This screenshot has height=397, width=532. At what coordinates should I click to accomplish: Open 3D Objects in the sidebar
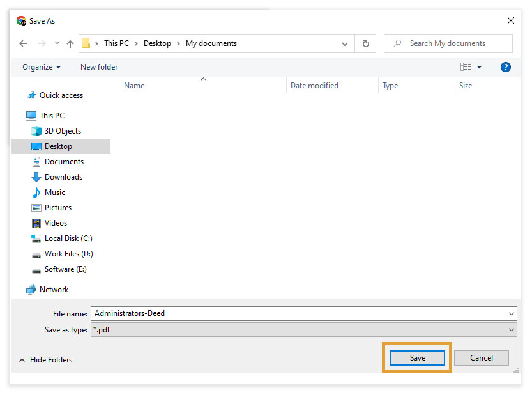tap(63, 131)
